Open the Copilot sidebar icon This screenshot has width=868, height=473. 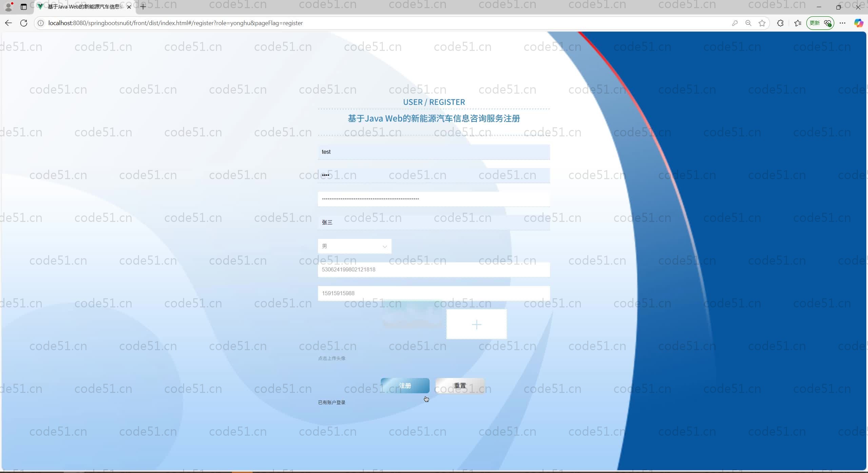tap(859, 23)
